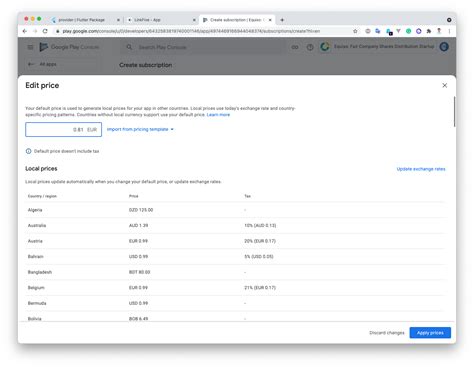Go forward in browser history
The height and width of the screenshot is (367, 474).
(x=35, y=31)
